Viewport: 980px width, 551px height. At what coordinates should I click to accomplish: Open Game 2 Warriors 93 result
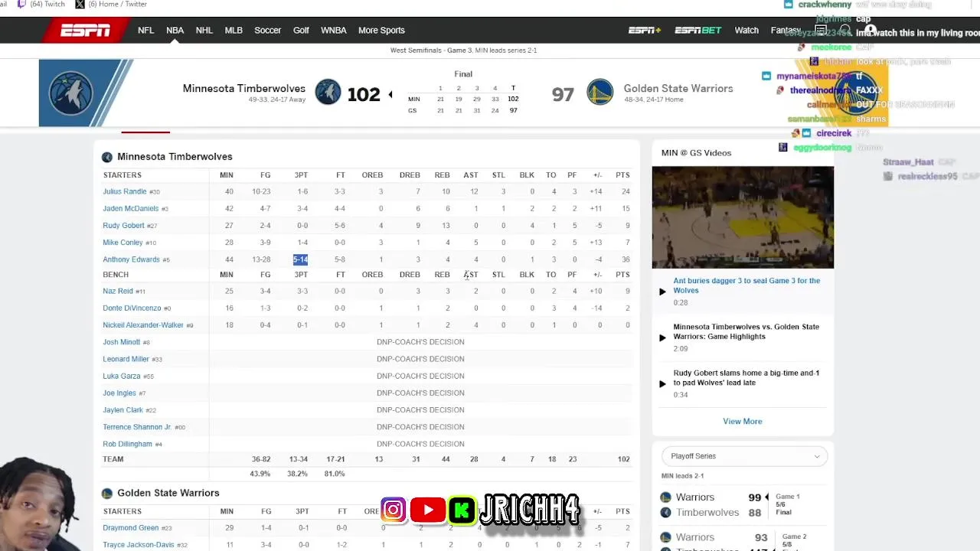point(743,540)
